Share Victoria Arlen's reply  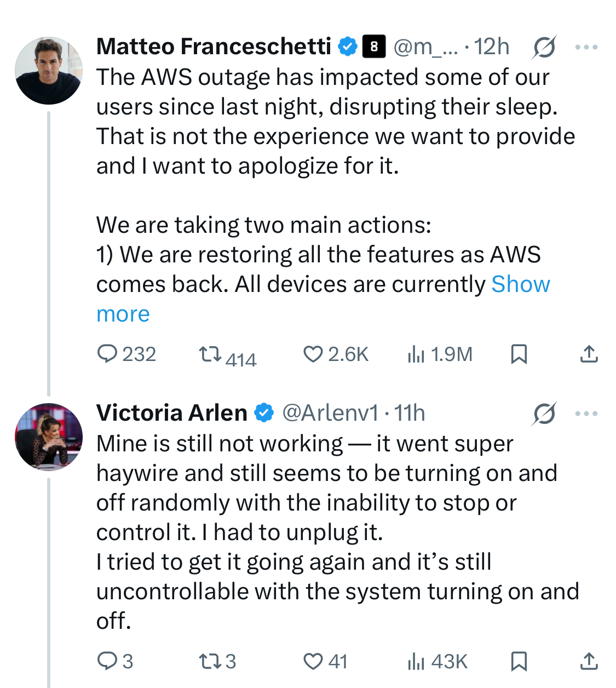[589, 661]
